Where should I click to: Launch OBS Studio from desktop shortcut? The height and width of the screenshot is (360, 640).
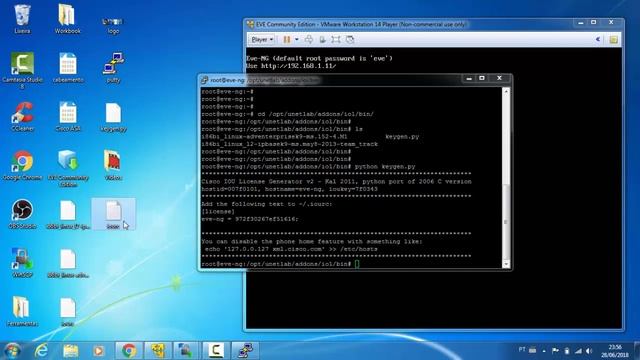tap(22, 214)
